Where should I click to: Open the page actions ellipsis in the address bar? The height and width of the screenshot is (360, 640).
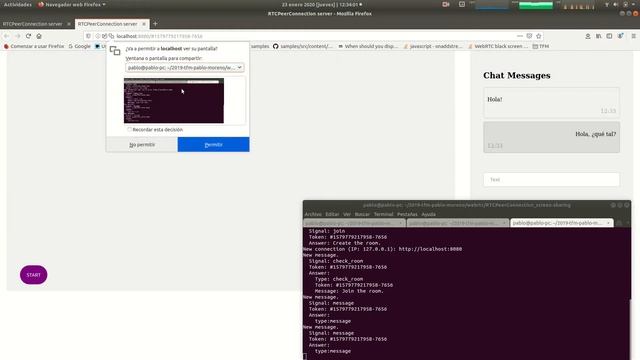tap(520, 36)
